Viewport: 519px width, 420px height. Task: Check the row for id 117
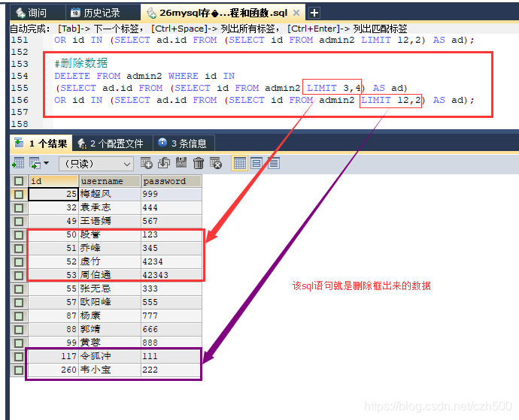click(x=19, y=356)
